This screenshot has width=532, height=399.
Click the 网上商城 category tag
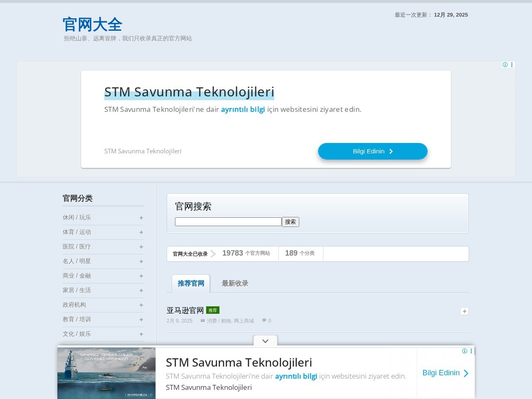point(244,321)
